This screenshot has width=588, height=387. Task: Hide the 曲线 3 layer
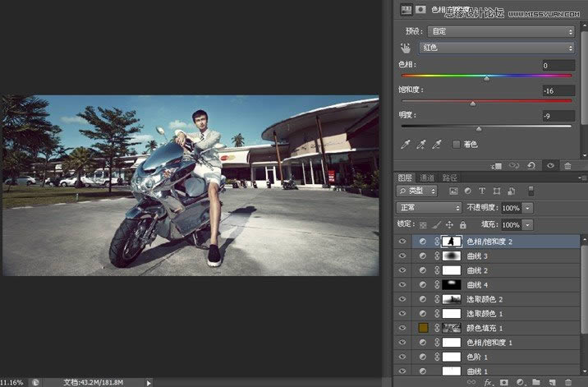(x=402, y=256)
